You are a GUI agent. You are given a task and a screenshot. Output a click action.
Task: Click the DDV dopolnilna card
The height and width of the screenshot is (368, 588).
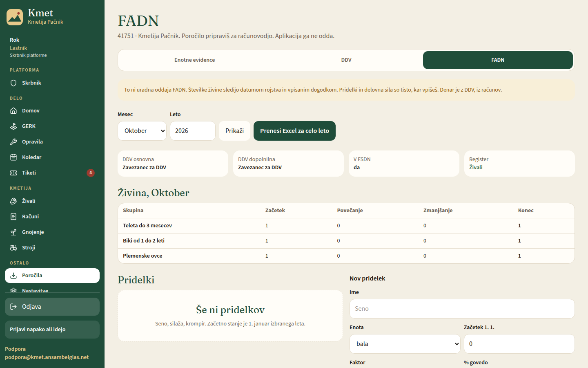click(x=288, y=164)
